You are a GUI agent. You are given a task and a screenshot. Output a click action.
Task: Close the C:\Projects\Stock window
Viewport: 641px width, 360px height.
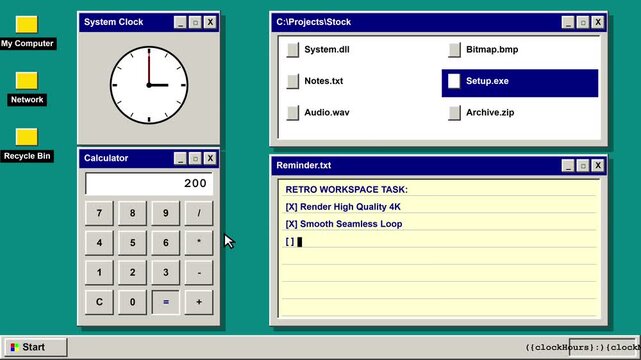click(x=598, y=22)
